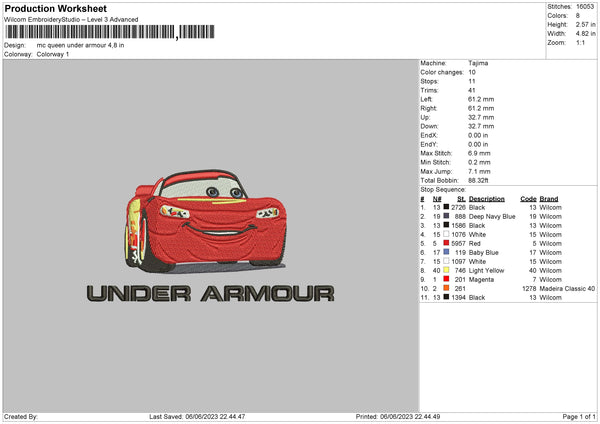The width and height of the screenshot is (600, 424).
Task: Click the 'N#' column header
Action: click(437, 199)
